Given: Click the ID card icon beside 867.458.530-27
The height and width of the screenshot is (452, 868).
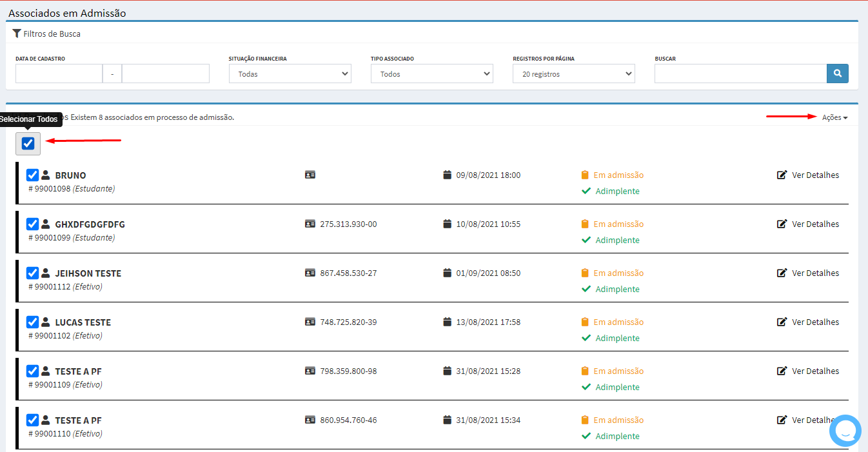Looking at the screenshot, I should pyautogui.click(x=310, y=273).
